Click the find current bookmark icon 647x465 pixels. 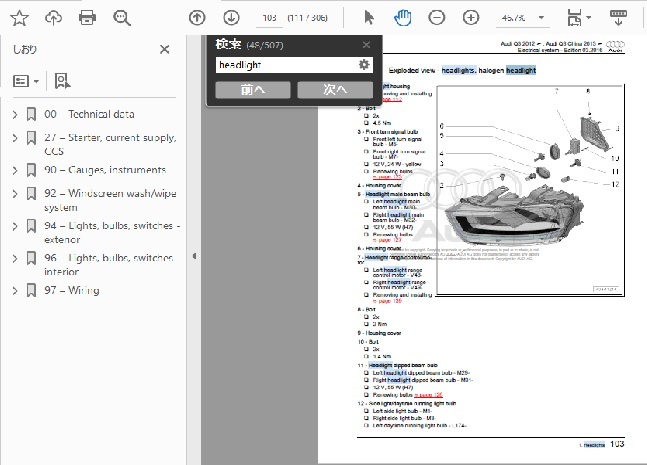click(x=62, y=81)
